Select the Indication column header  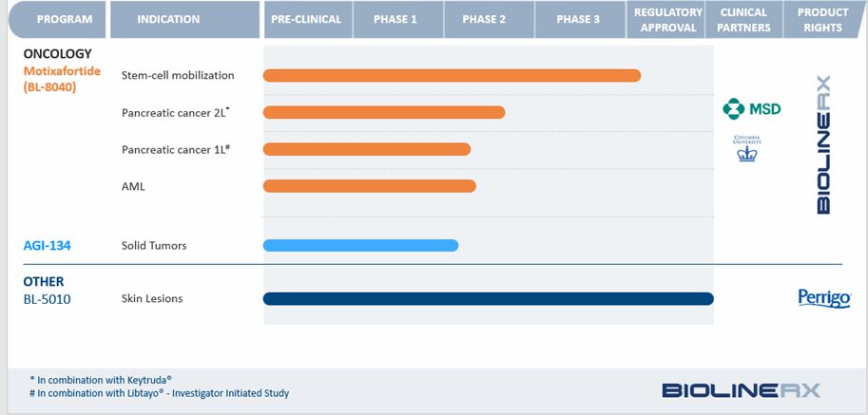pos(168,19)
